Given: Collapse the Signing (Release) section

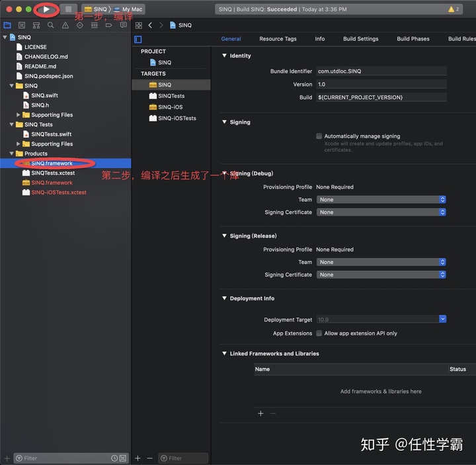Looking at the screenshot, I should pyautogui.click(x=224, y=235).
